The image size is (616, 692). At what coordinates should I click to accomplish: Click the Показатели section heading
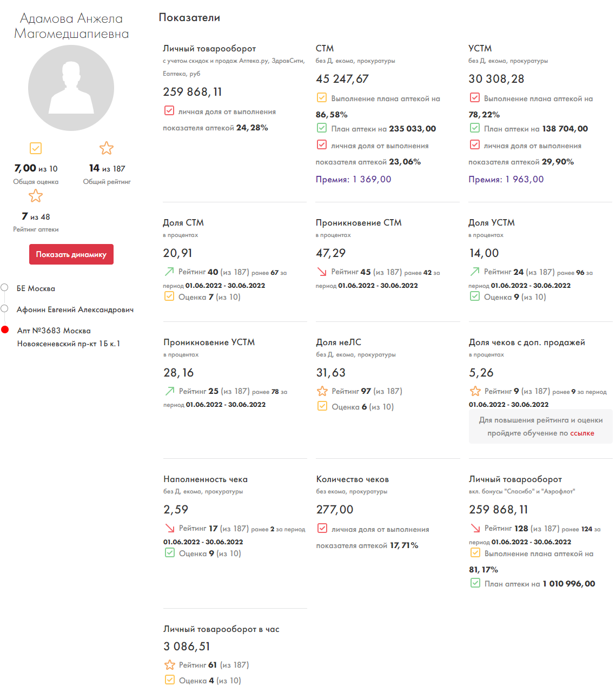point(189,18)
